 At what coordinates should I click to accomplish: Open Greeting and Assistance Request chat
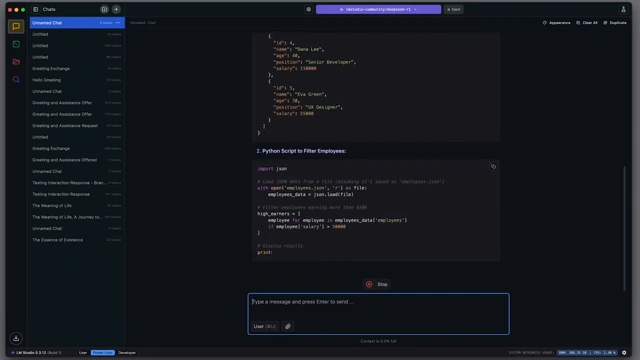pos(77,126)
